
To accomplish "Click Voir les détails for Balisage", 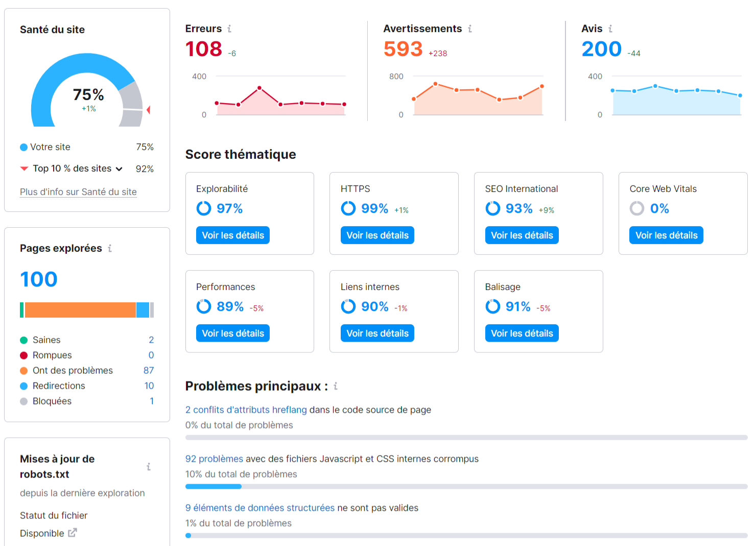I will point(522,333).
